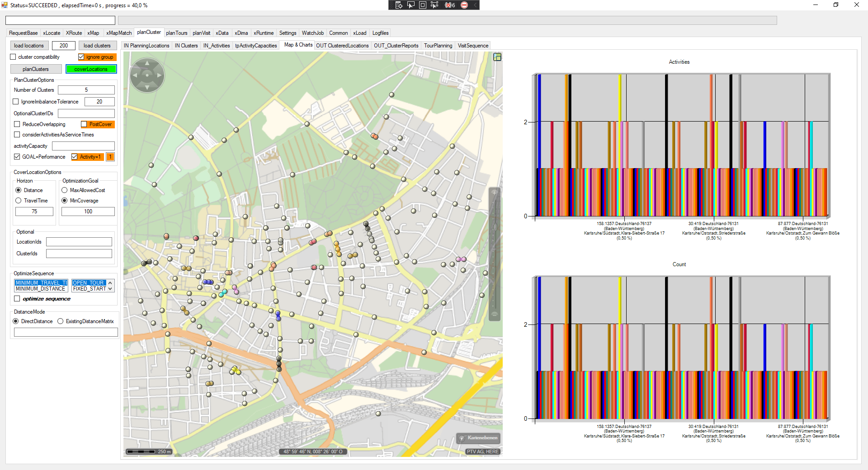Open the map layers overview icon

click(497, 57)
